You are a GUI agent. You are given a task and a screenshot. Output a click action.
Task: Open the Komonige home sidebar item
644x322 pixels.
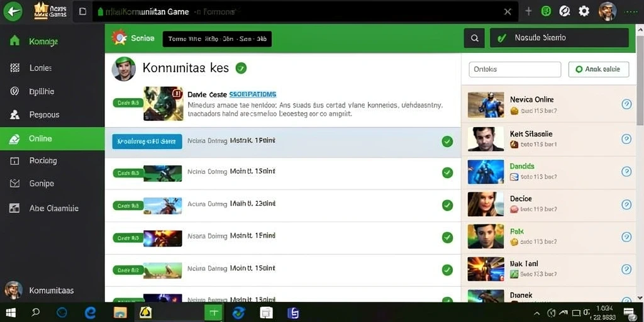click(x=52, y=42)
